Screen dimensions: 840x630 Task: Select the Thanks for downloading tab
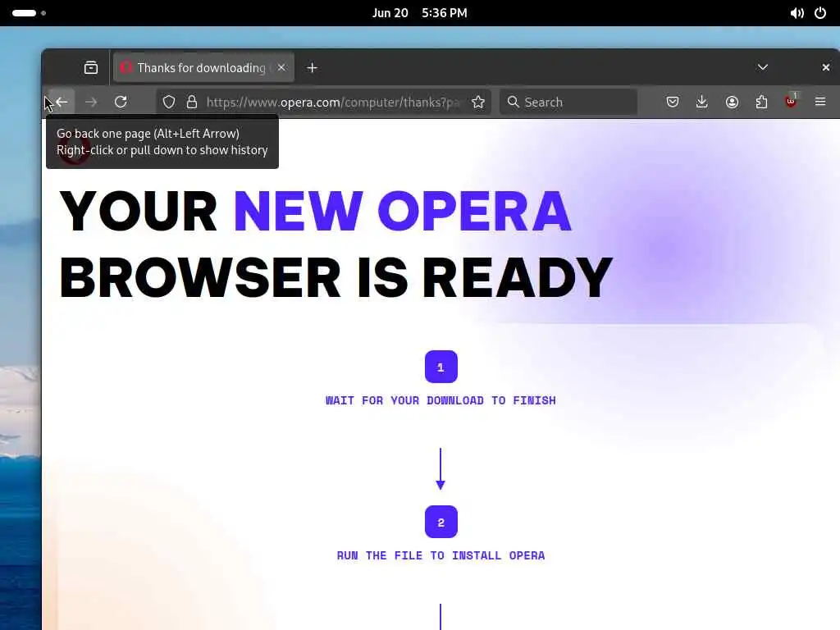203,67
